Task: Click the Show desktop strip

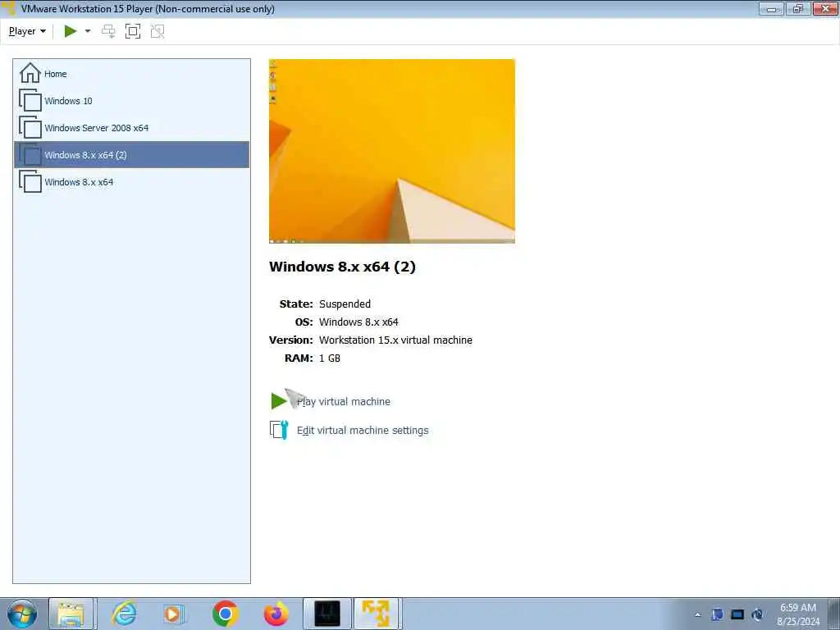Action: [834, 614]
